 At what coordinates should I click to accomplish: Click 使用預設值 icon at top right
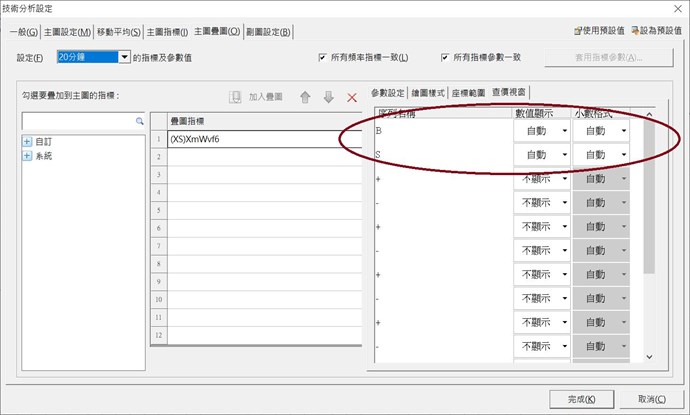tap(581, 32)
